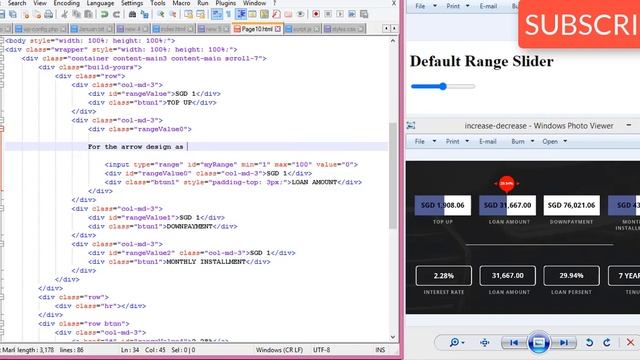Click Save recorded macro icon
This screenshot has width=640, height=360.
point(364,14)
